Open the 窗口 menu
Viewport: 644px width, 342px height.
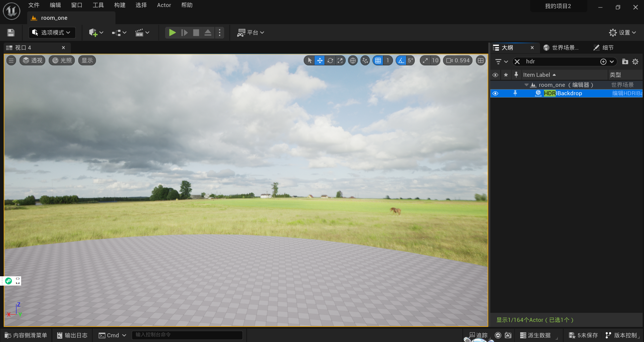coord(77,5)
